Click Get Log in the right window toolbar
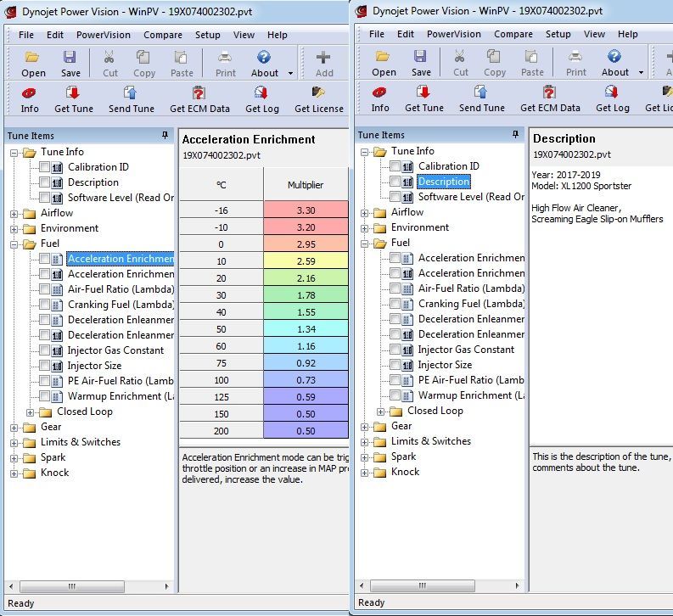Screen dimensions: 673x616 pos(612,98)
